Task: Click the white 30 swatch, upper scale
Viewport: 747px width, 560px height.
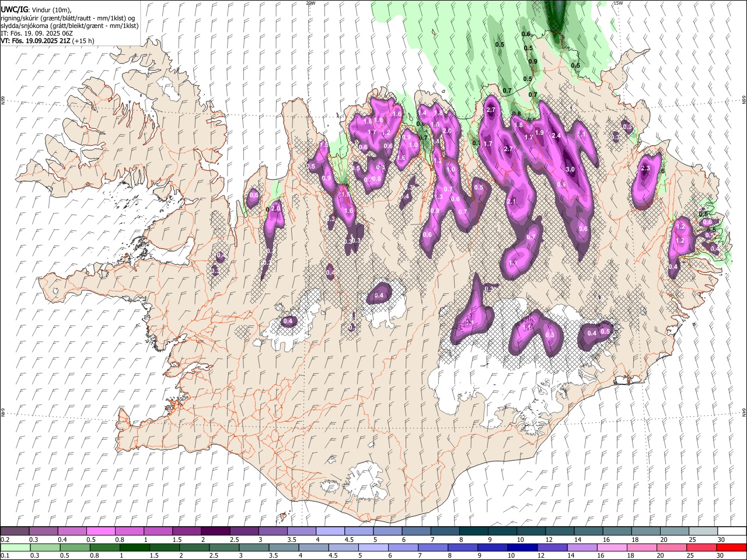Action: (732, 531)
